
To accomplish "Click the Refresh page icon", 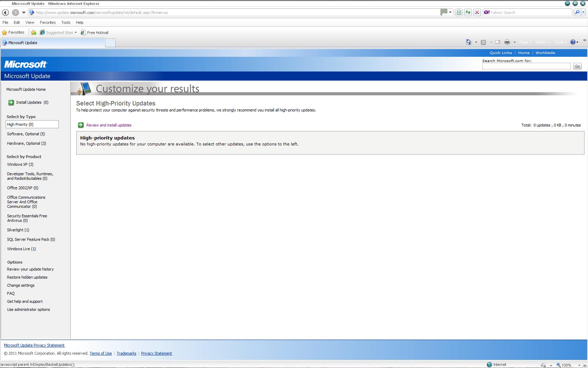I will click(x=468, y=13).
